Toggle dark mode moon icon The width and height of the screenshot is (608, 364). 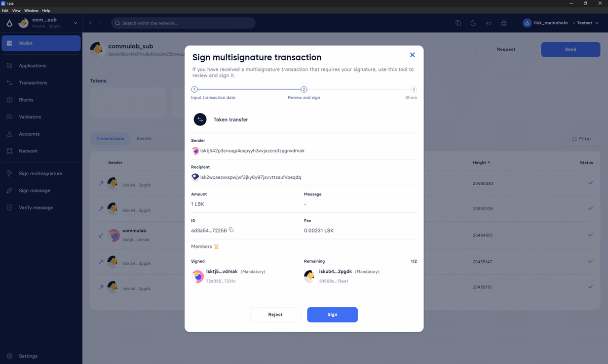(x=473, y=23)
